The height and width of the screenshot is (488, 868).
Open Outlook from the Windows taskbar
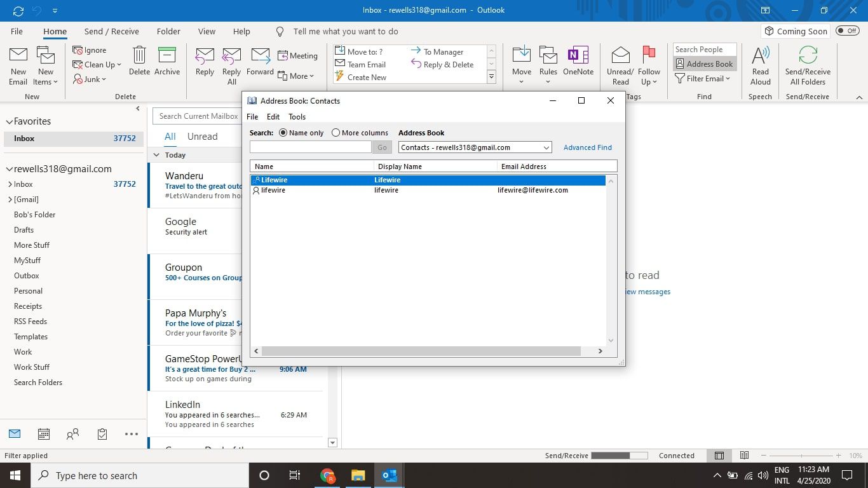pos(389,475)
